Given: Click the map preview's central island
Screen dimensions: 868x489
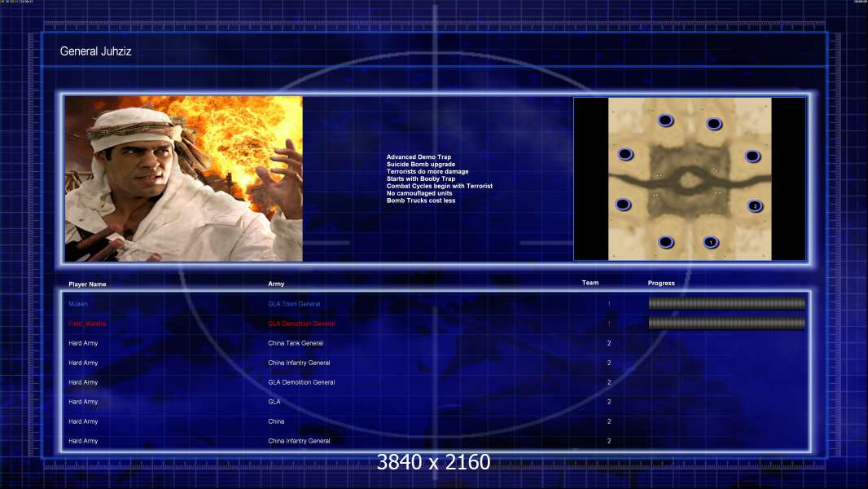Looking at the screenshot, I should click(689, 179).
